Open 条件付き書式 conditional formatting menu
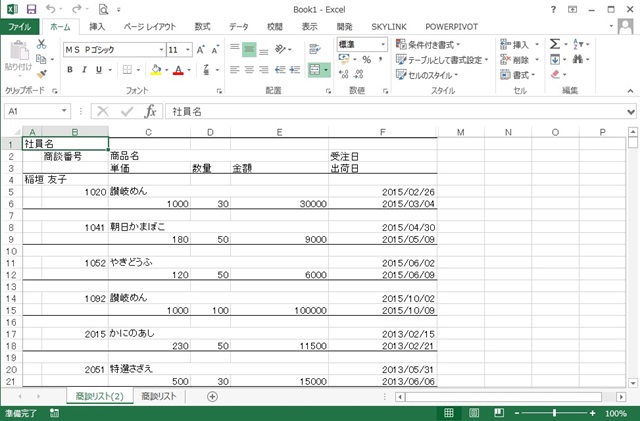This screenshot has width=640, height=421. pos(428,45)
